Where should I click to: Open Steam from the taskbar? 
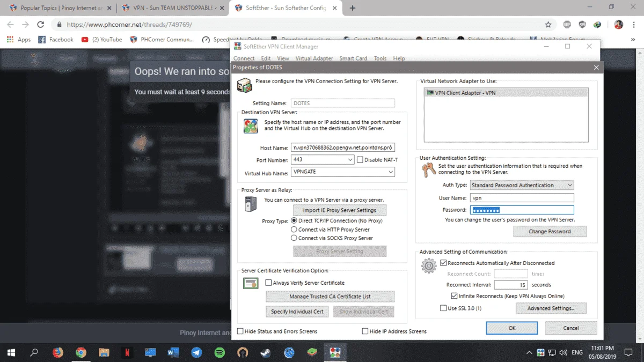266,352
